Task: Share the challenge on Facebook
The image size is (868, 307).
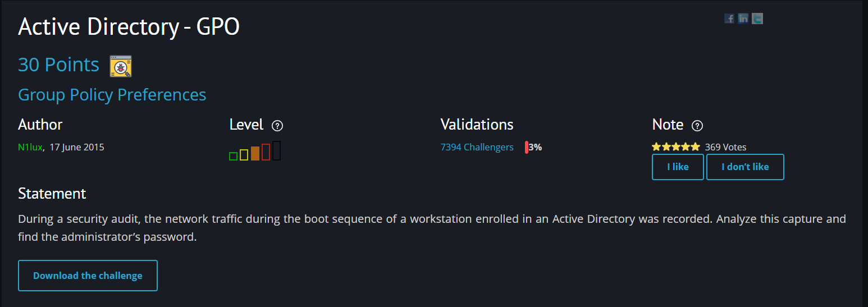Action: pos(729,19)
